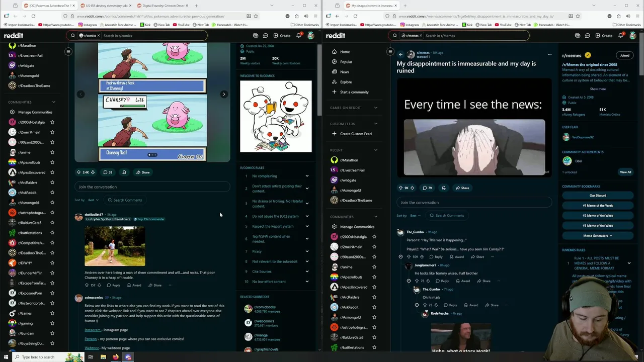Collapse The_Gumbo comment thread

(400, 257)
